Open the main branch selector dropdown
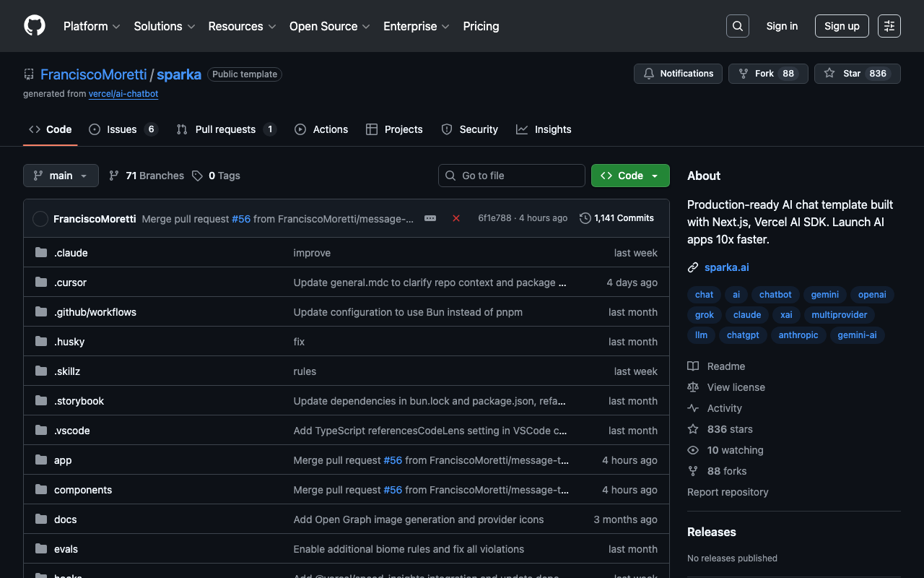Image resolution: width=924 pixels, height=578 pixels. [61, 176]
